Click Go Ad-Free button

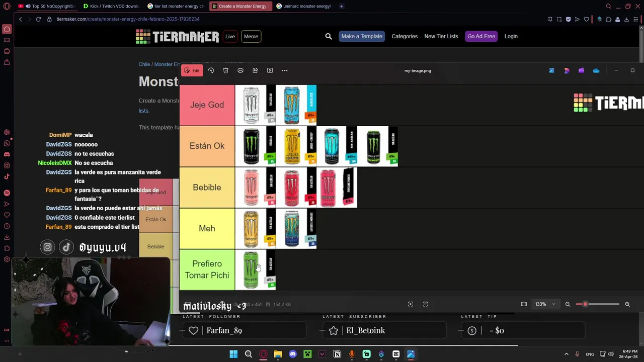tap(481, 36)
